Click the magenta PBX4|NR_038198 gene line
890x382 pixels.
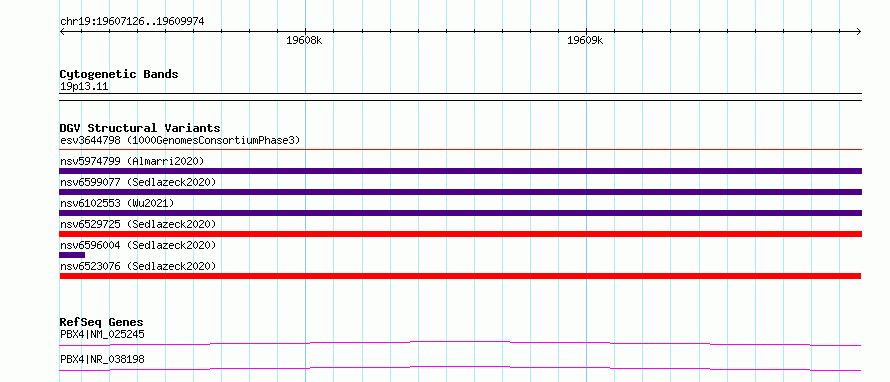coord(460,368)
